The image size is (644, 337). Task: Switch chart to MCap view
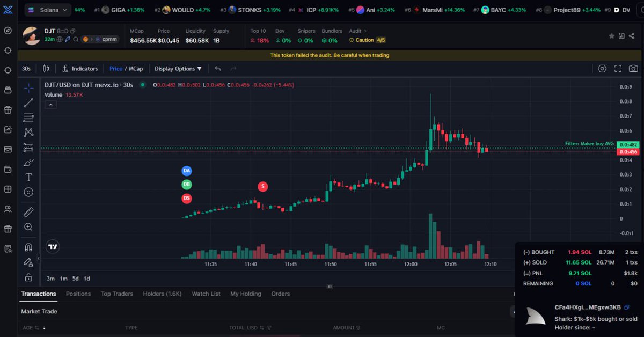[x=136, y=69]
